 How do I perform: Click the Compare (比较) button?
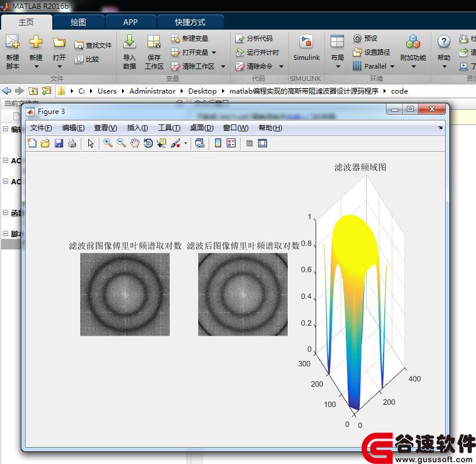tap(87, 59)
